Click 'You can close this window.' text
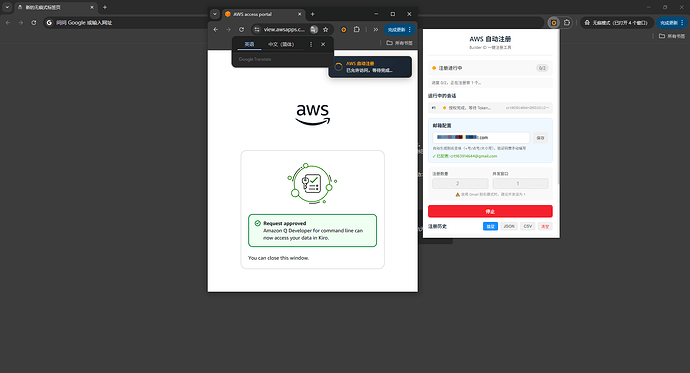The width and height of the screenshot is (690, 373). click(279, 258)
